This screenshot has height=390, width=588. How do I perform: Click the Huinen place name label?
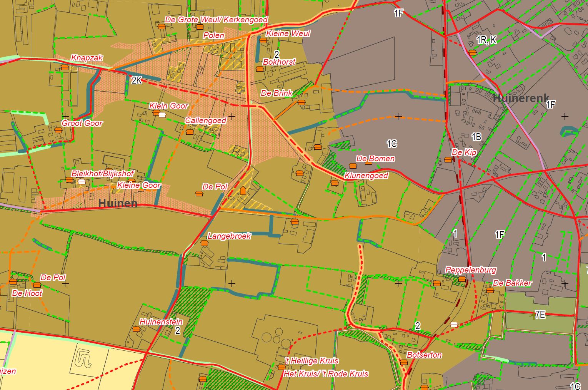pyautogui.click(x=118, y=203)
